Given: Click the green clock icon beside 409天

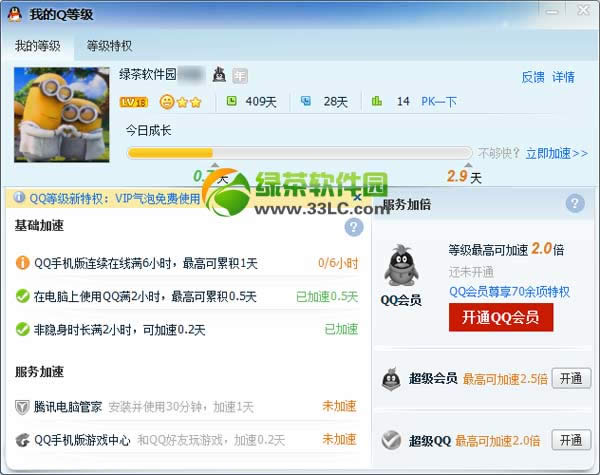Looking at the screenshot, I should tap(232, 101).
